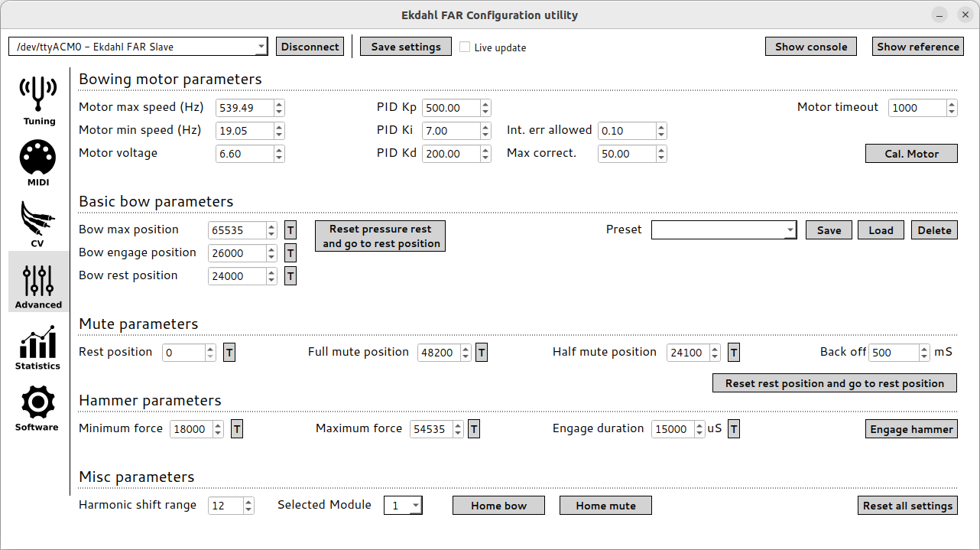Click the Show console button
980x550 pixels.
click(x=810, y=47)
